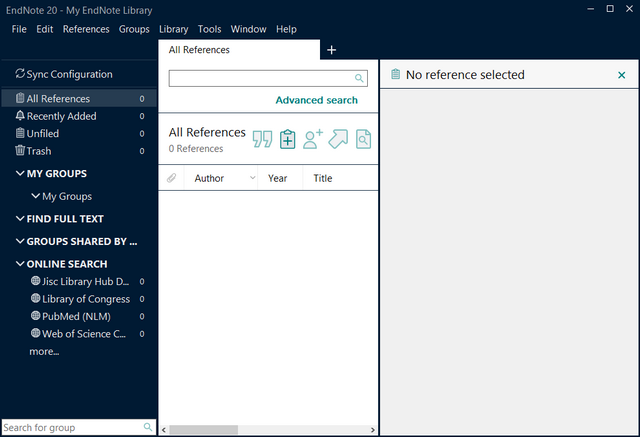
Task: Show more online search databases
Action: tap(44, 351)
